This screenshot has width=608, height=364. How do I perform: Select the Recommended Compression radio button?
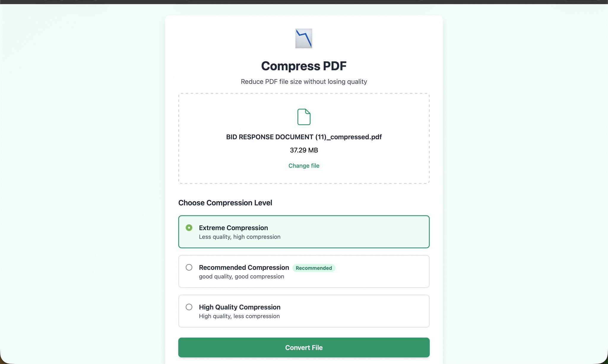tap(189, 267)
